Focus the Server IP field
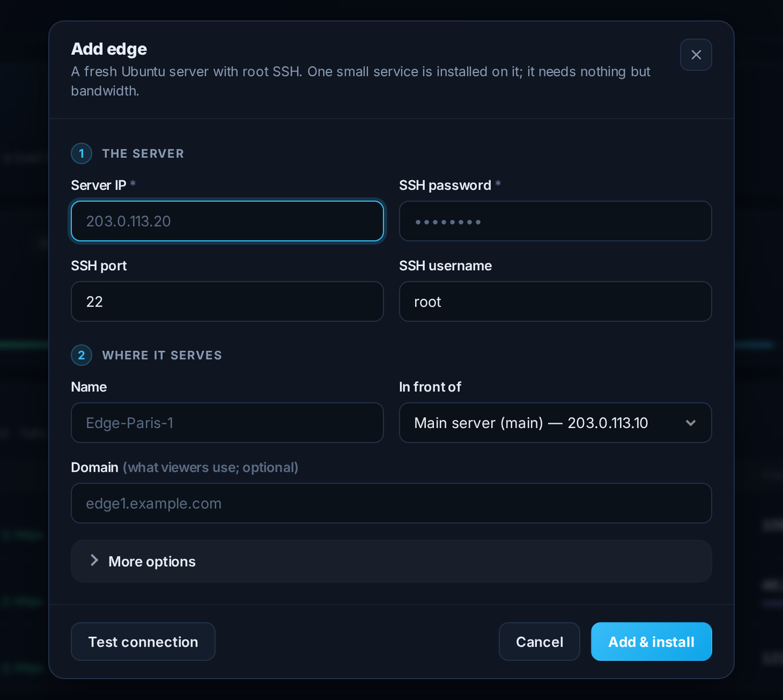783x700 pixels. pos(227,221)
